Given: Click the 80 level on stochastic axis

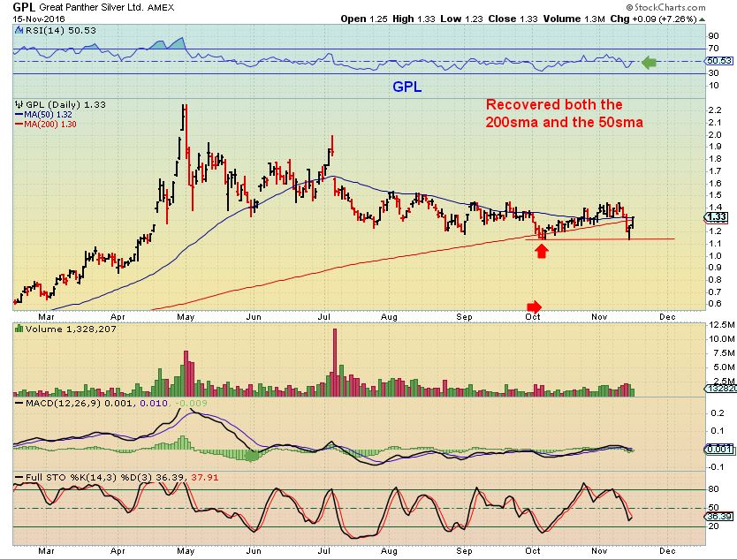Looking at the screenshot, I should 713,489.
